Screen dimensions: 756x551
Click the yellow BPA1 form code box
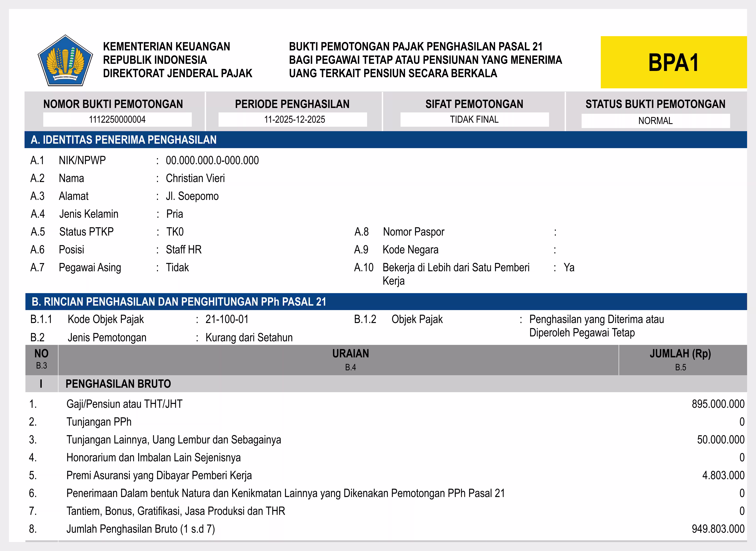point(674,62)
